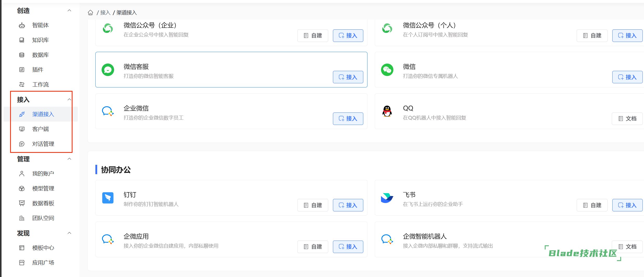644x277 pixels.
Task: Collapse the 接入 sidebar section
Action: pyautogui.click(x=69, y=100)
